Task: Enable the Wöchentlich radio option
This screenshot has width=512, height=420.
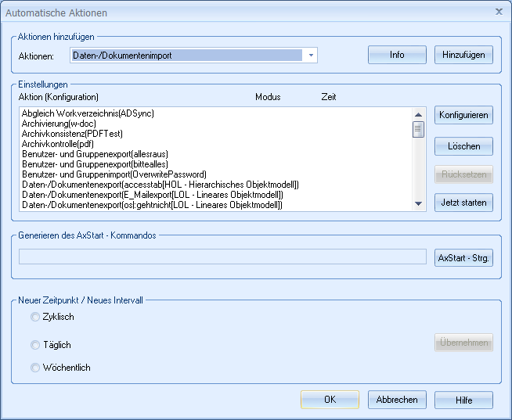Action: coord(34,368)
